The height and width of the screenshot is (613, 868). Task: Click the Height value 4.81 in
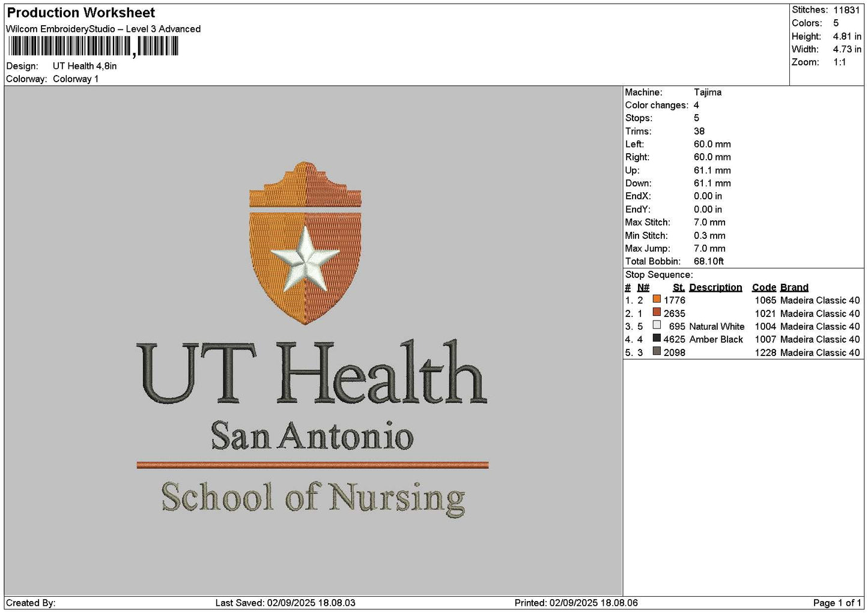click(847, 36)
